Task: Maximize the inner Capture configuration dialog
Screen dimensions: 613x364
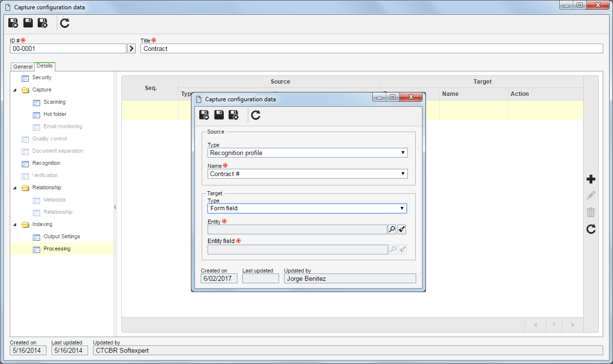Action: [x=393, y=97]
